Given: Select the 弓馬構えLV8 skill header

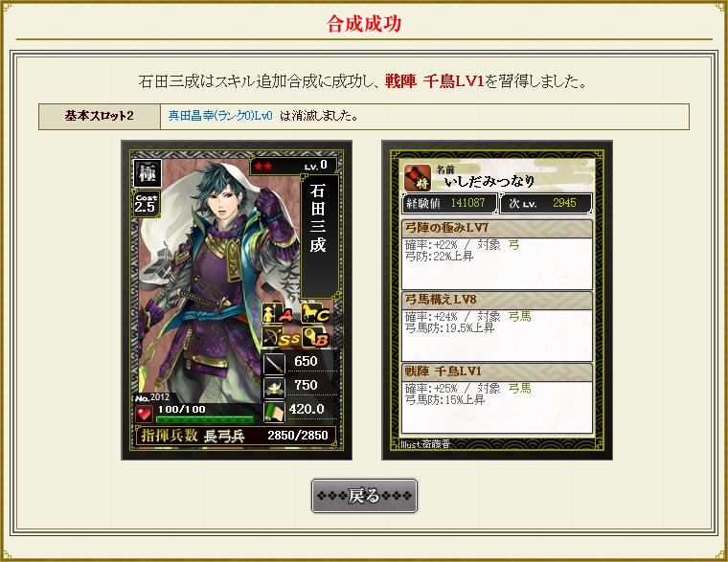Looking at the screenshot, I should pyautogui.click(x=496, y=300).
